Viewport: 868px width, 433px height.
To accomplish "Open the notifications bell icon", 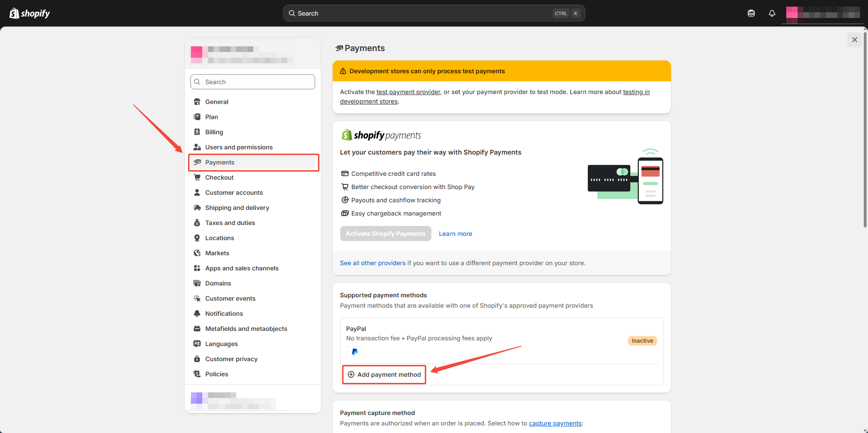I will [x=772, y=13].
